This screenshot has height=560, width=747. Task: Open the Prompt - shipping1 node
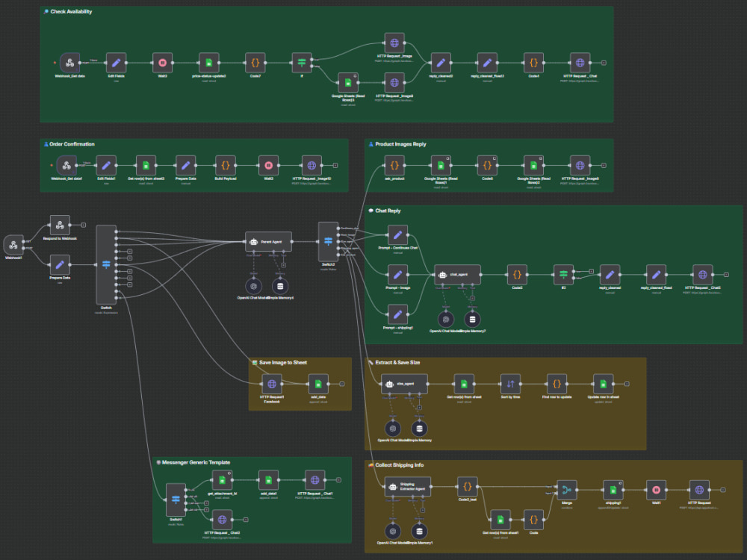(x=398, y=314)
